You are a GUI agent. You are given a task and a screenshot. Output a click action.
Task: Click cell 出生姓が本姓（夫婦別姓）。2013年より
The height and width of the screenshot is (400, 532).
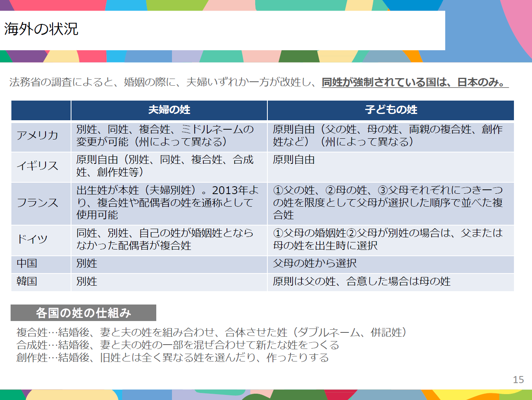pos(169,203)
